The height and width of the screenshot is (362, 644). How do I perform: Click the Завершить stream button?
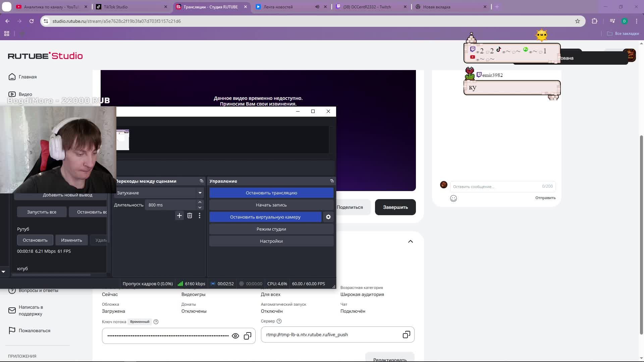(395, 207)
